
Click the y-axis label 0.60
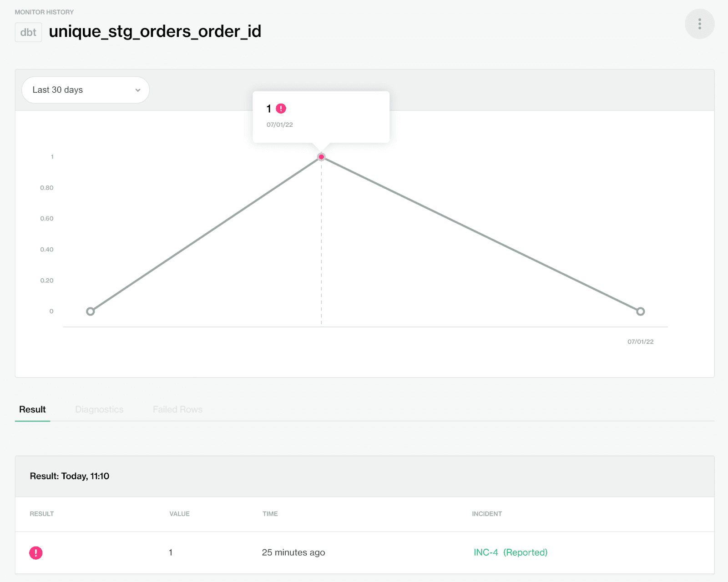pyautogui.click(x=47, y=219)
